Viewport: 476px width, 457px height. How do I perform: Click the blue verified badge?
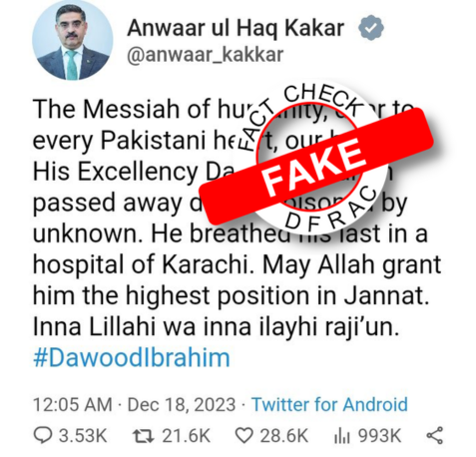[x=371, y=28]
